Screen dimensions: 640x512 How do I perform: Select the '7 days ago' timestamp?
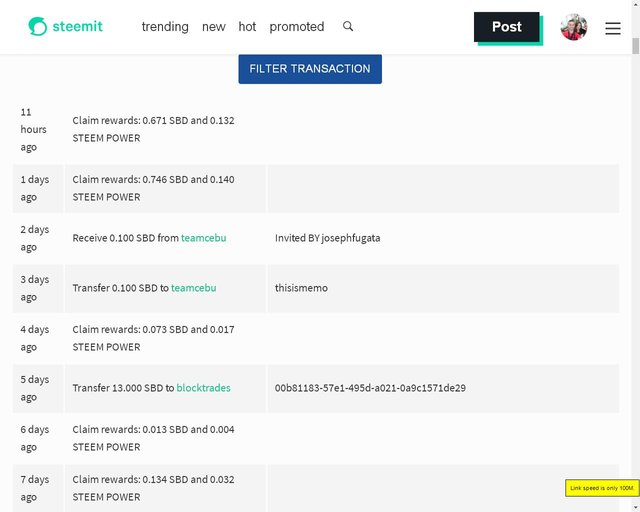(x=35, y=488)
